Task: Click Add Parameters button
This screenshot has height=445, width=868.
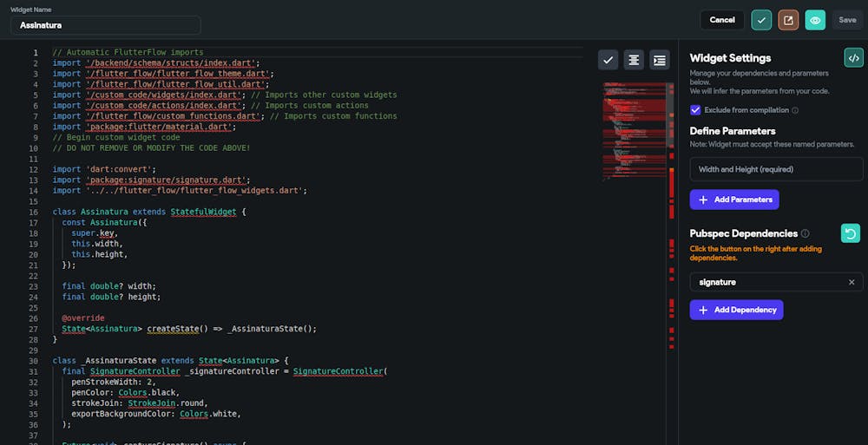Action: (734, 200)
